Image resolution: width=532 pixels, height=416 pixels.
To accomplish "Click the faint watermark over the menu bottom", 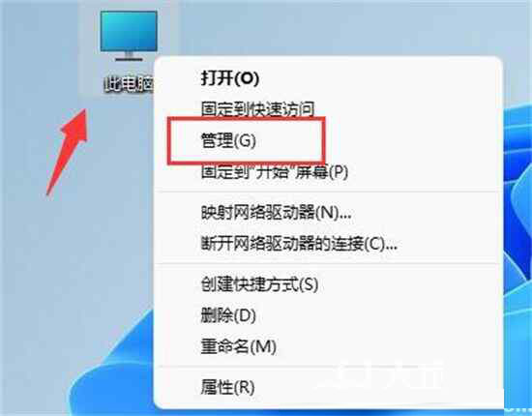I will point(383,375).
